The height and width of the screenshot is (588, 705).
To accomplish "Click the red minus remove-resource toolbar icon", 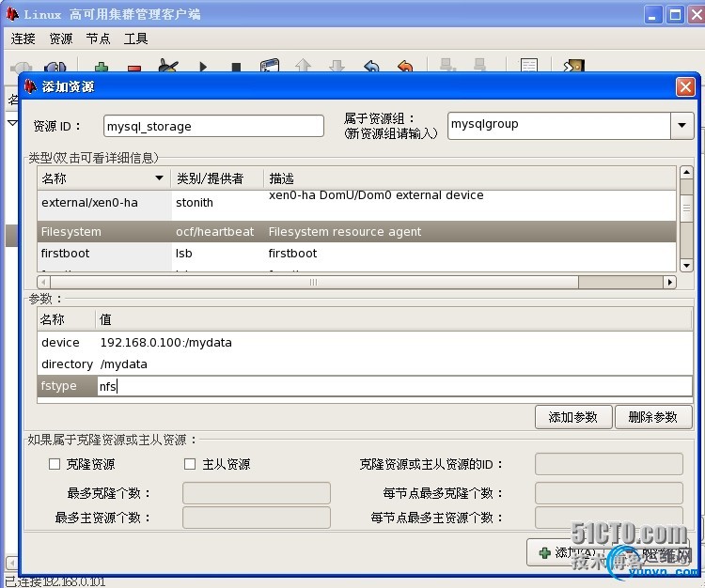I will 134,69.
